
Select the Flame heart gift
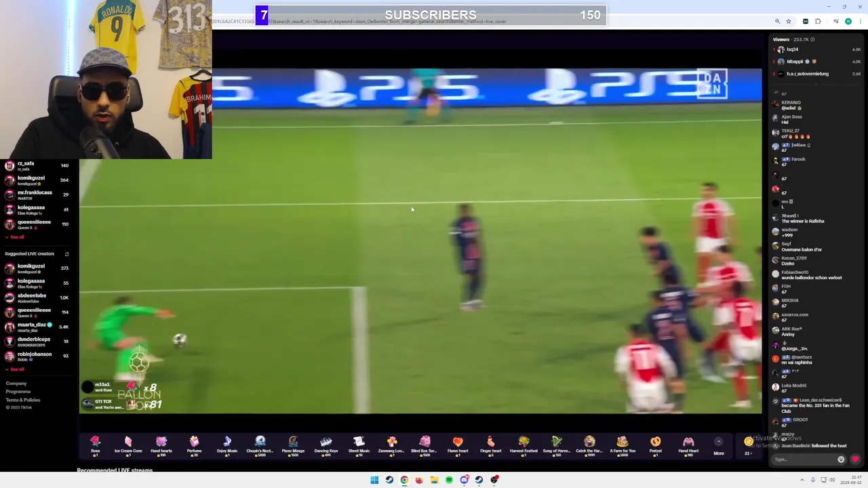458,445
